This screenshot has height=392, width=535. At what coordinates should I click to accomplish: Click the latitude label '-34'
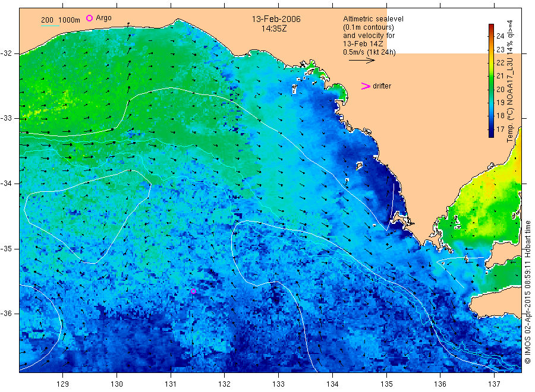click(x=6, y=184)
